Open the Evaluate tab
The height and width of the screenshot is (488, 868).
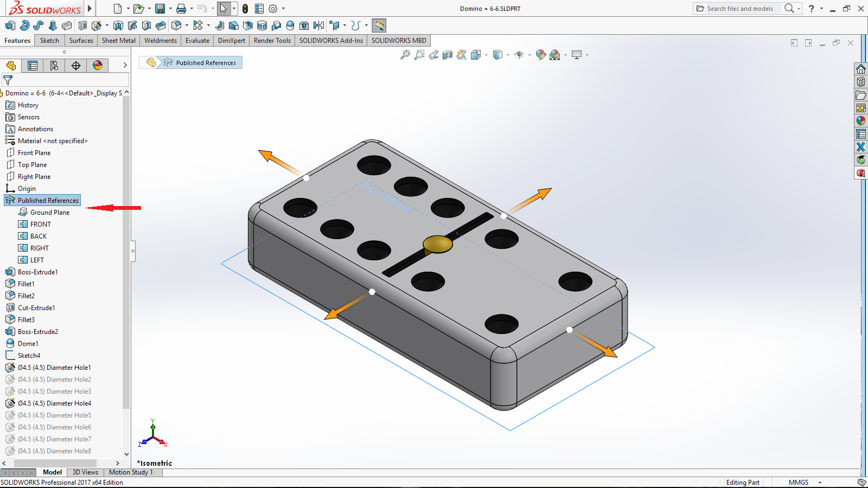coord(197,41)
